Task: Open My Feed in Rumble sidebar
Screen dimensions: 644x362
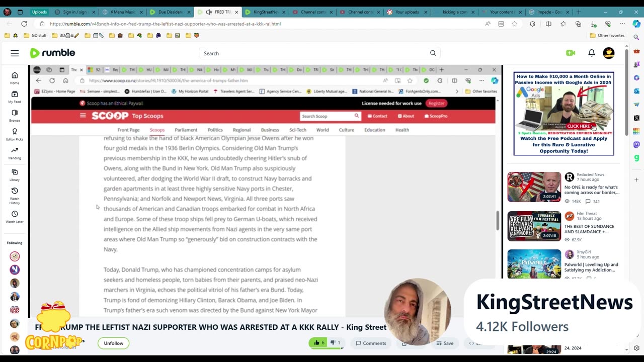Action: pyautogui.click(x=15, y=97)
